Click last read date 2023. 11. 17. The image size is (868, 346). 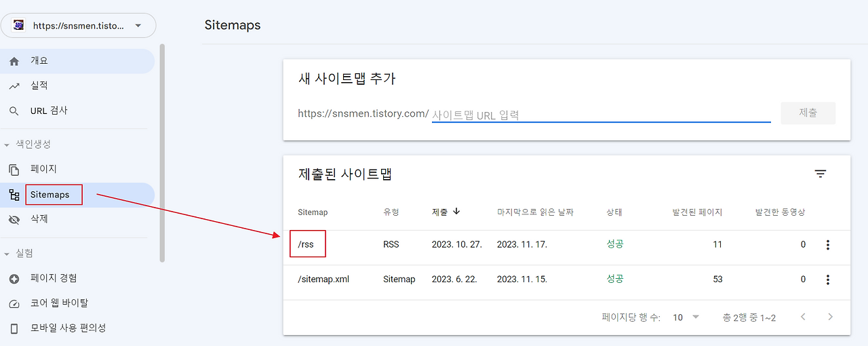click(x=521, y=244)
